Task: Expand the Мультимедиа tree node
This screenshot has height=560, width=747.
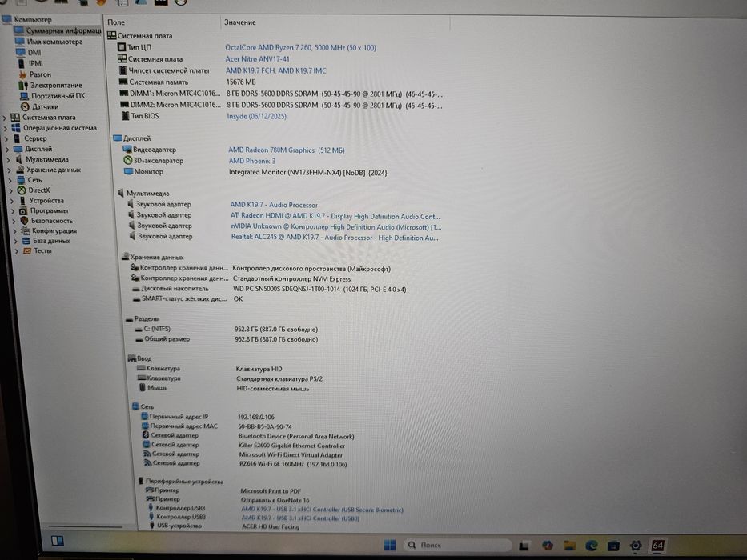Action: coord(8,159)
